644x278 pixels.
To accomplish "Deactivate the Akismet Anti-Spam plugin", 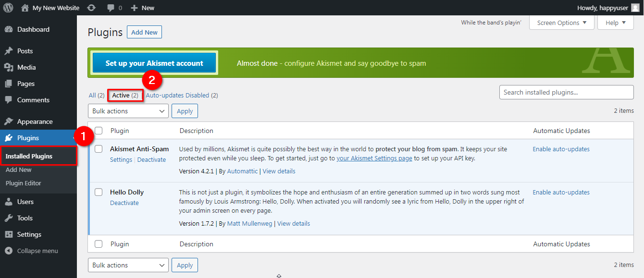I will point(151,160).
